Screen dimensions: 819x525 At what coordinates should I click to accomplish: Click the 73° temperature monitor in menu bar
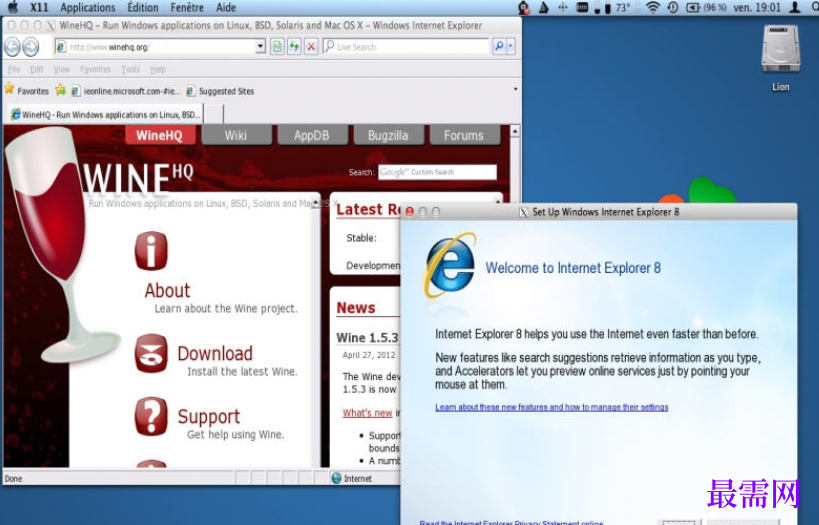pyautogui.click(x=622, y=7)
